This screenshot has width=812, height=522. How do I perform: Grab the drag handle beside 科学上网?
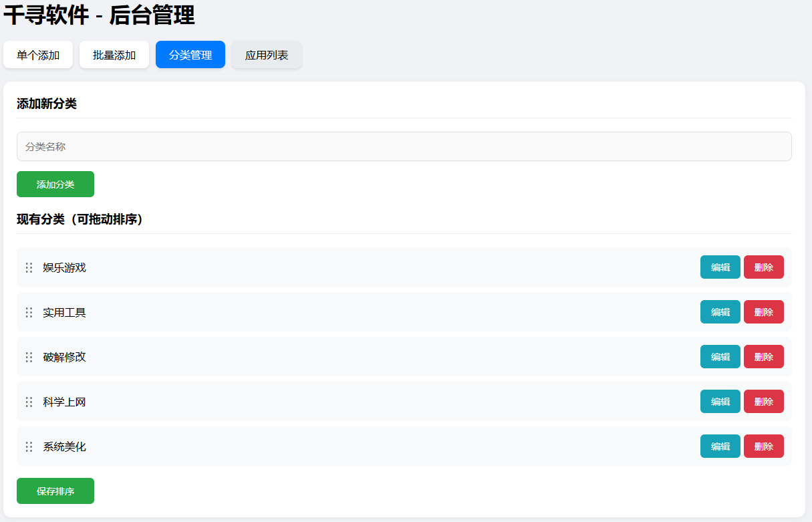click(28, 401)
